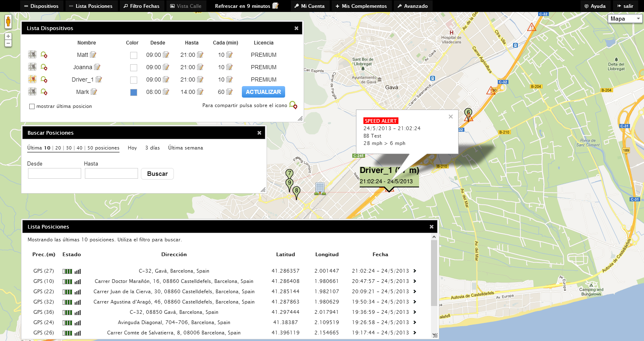Open the Mis Complementos menu

(x=361, y=6)
